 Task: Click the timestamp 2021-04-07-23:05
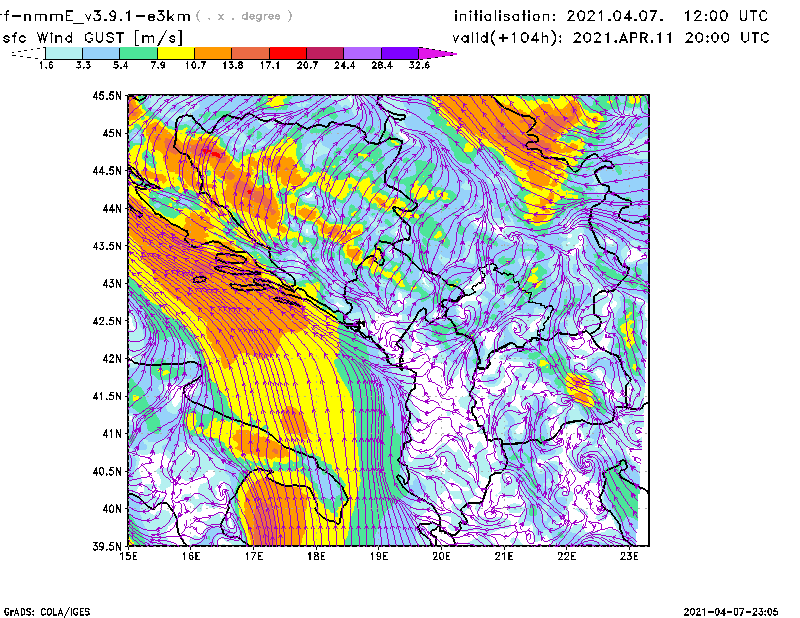tap(731, 612)
